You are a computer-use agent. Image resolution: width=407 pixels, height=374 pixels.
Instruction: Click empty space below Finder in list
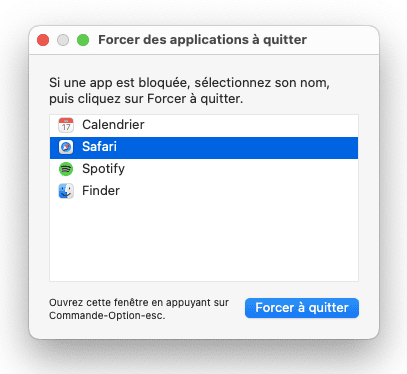pyautogui.click(x=204, y=241)
